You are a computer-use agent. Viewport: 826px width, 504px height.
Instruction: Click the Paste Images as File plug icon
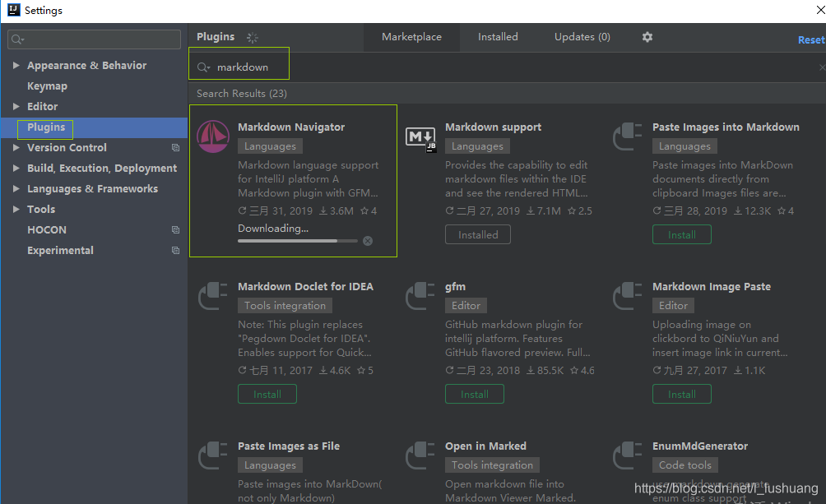point(213,455)
